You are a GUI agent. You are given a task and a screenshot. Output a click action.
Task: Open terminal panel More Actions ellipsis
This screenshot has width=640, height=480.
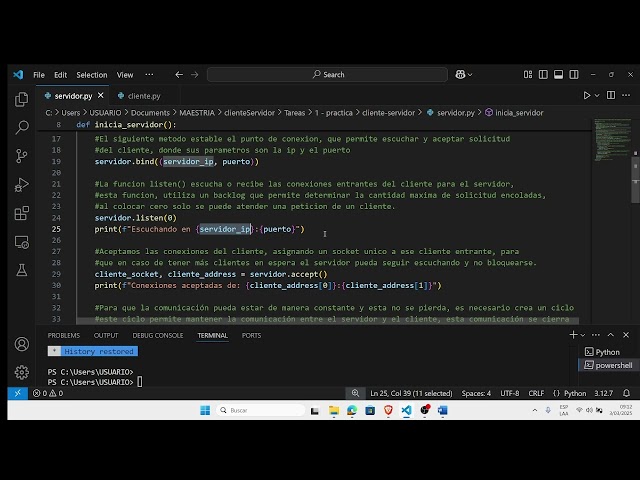596,335
